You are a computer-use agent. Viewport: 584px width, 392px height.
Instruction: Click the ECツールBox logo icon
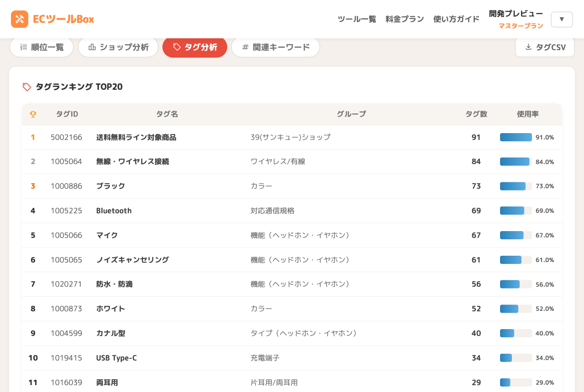click(x=20, y=19)
